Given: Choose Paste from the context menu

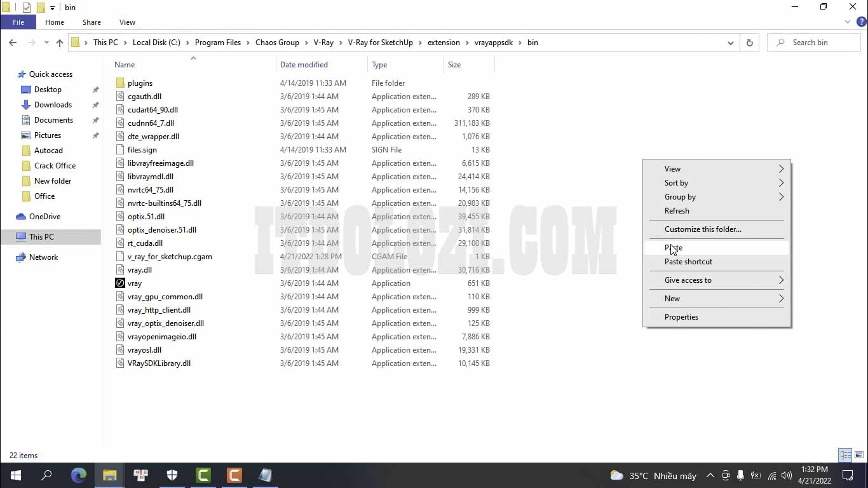Looking at the screenshot, I should click(674, 248).
